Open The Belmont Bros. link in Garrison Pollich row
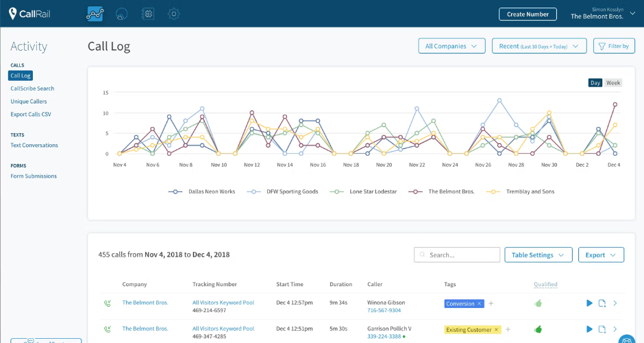644x343 pixels. [145, 329]
